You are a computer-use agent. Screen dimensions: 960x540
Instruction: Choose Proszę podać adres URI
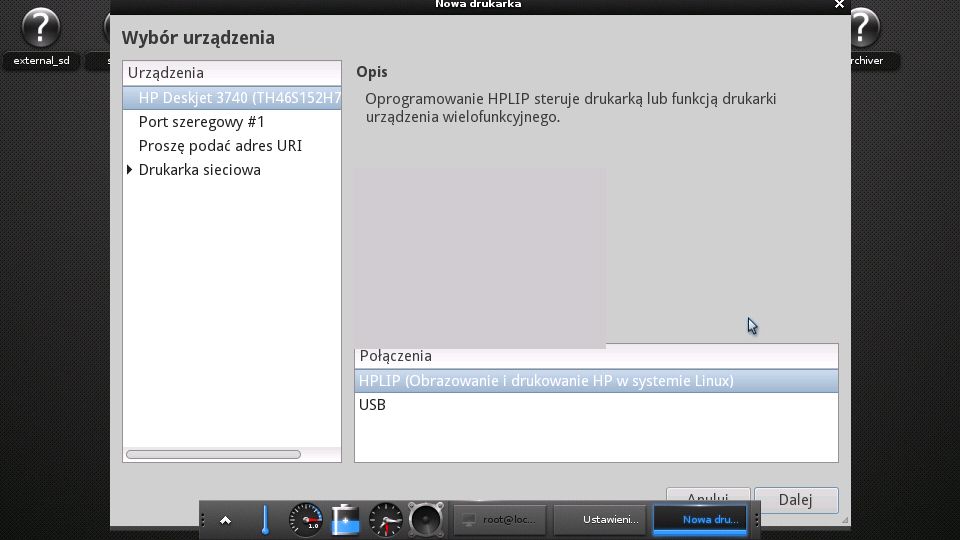click(x=232, y=146)
